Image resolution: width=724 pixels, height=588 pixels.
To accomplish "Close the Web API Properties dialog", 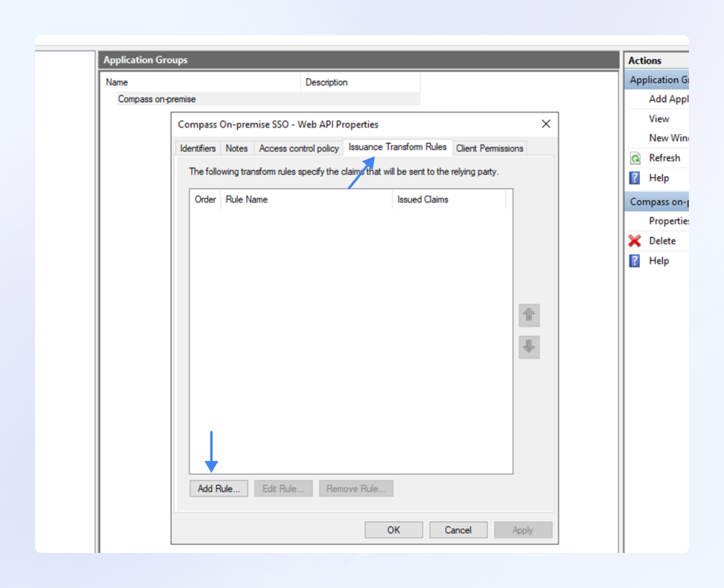I will click(x=546, y=124).
